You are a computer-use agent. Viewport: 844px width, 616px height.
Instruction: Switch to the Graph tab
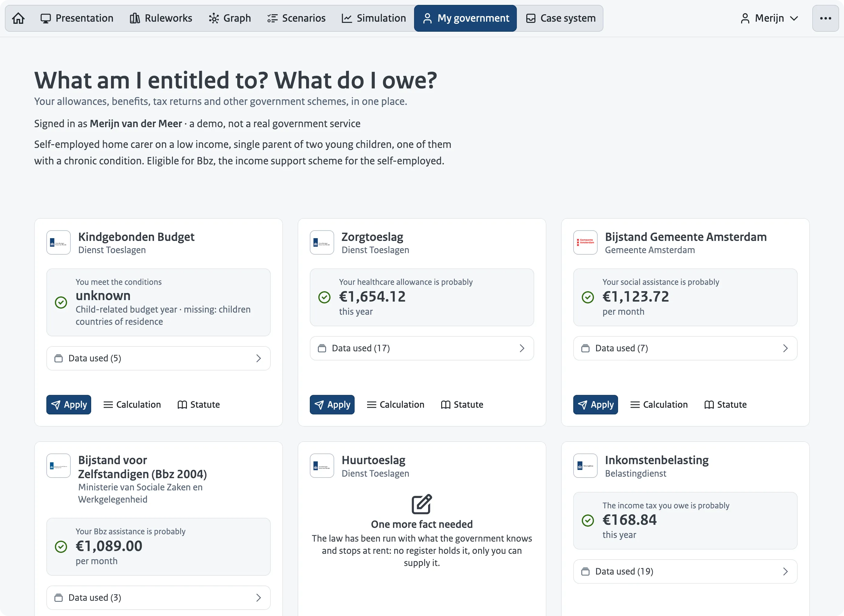pyautogui.click(x=230, y=18)
